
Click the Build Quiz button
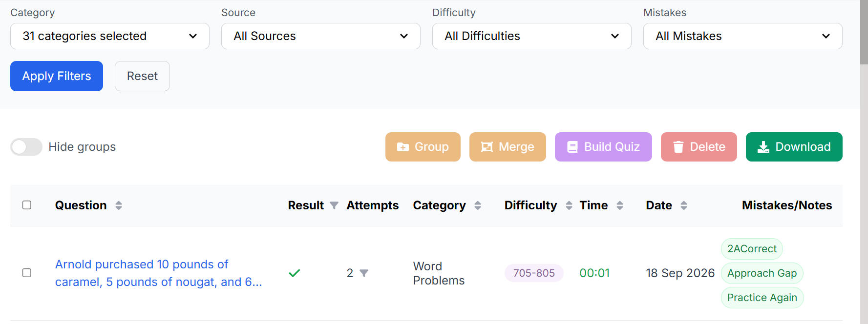click(x=603, y=147)
